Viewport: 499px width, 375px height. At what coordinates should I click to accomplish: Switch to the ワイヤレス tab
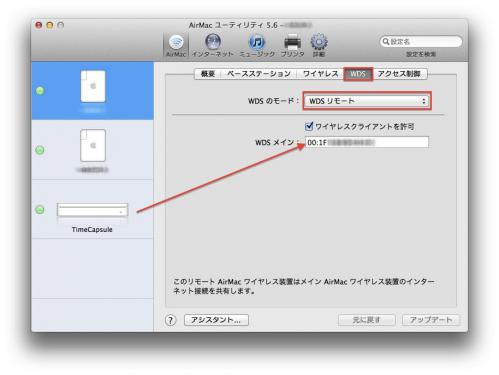320,74
